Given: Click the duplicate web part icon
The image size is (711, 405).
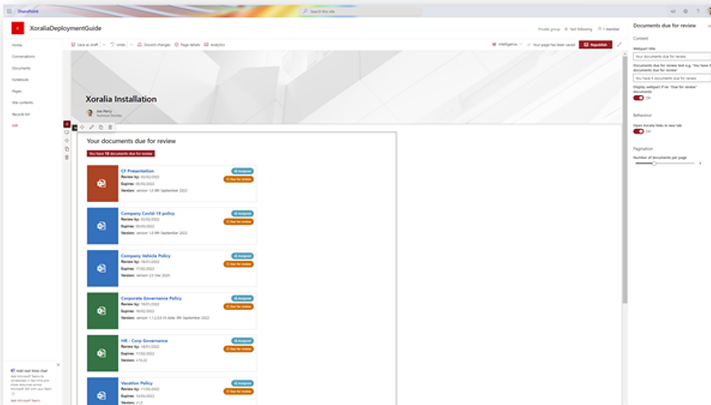Looking at the screenshot, I should tap(101, 127).
